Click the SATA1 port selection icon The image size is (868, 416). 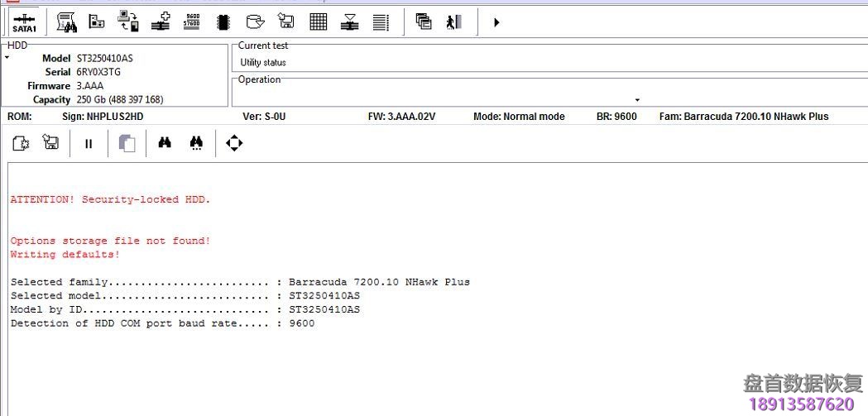point(24,22)
